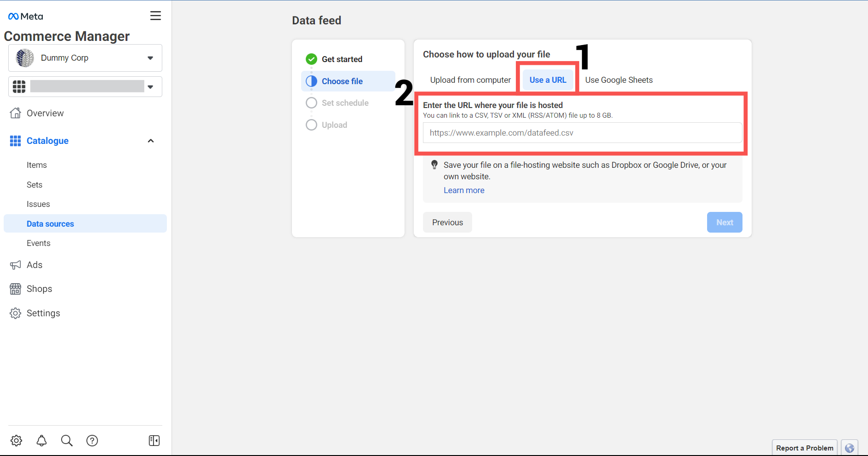Open the Dummy Corp account dropdown
868x456 pixels.
coord(85,58)
